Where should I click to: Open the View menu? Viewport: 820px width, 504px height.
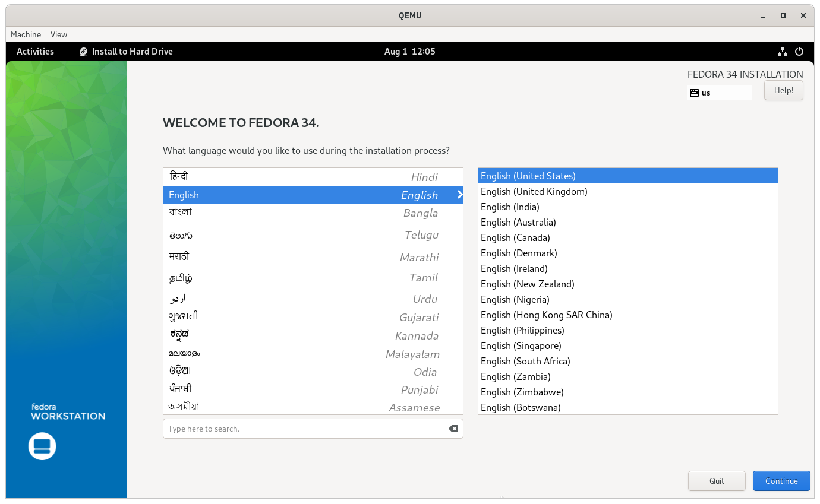[x=59, y=34]
